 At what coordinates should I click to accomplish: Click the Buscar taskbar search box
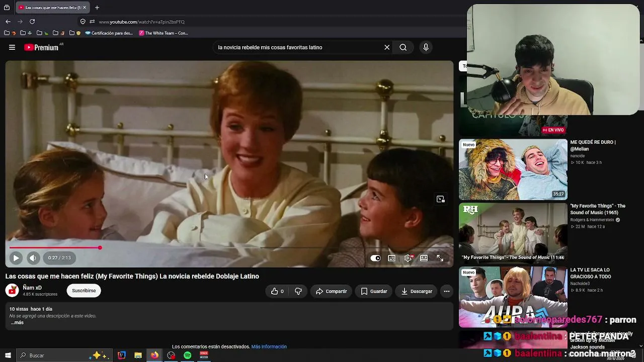click(x=64, y=355)
